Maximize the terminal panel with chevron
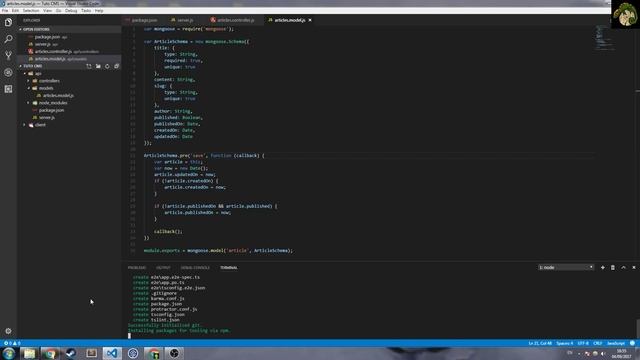The image size is (640, 360). click(x=623, y=267)
